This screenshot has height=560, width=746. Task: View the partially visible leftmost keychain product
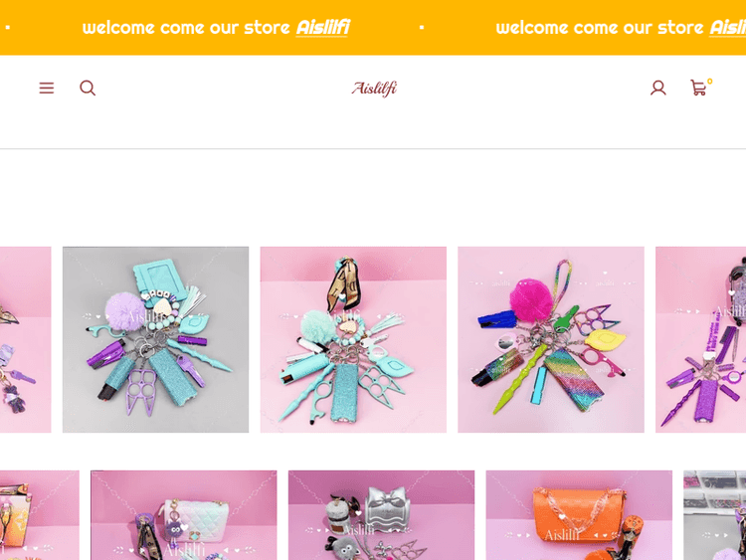pyautogui.click(x=25, y=339)
